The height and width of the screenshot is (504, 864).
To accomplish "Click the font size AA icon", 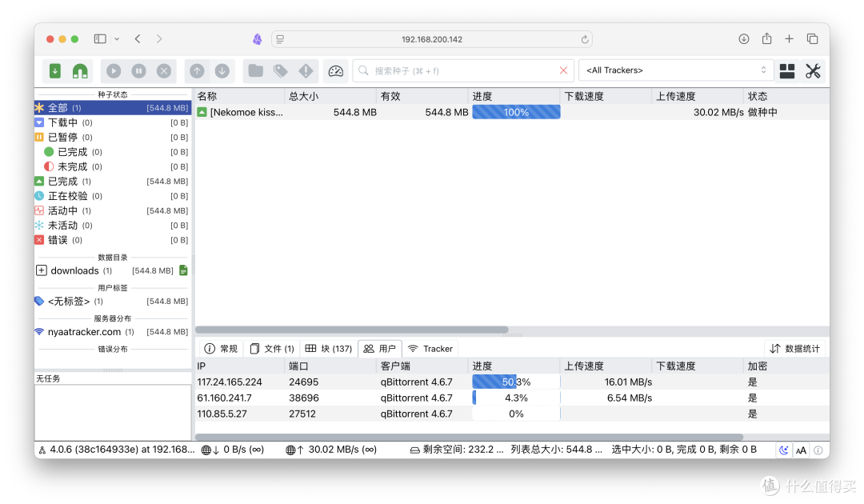I will (x=801, y=450).
